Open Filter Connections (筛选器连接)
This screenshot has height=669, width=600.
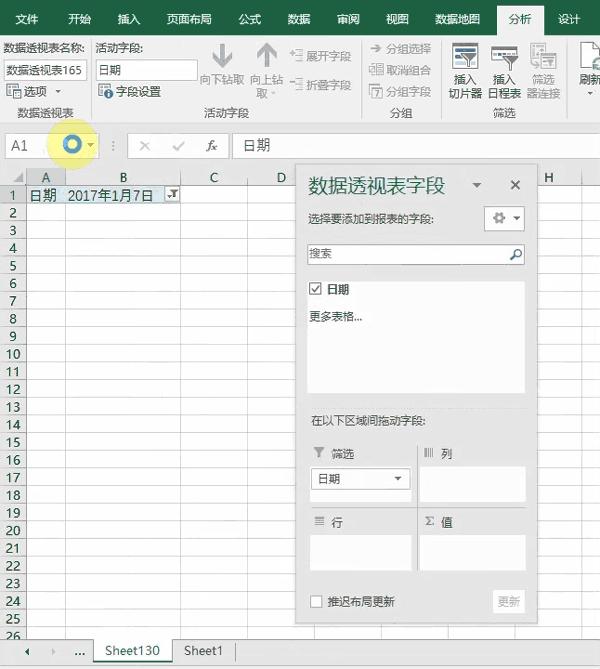tap(543, 71)
